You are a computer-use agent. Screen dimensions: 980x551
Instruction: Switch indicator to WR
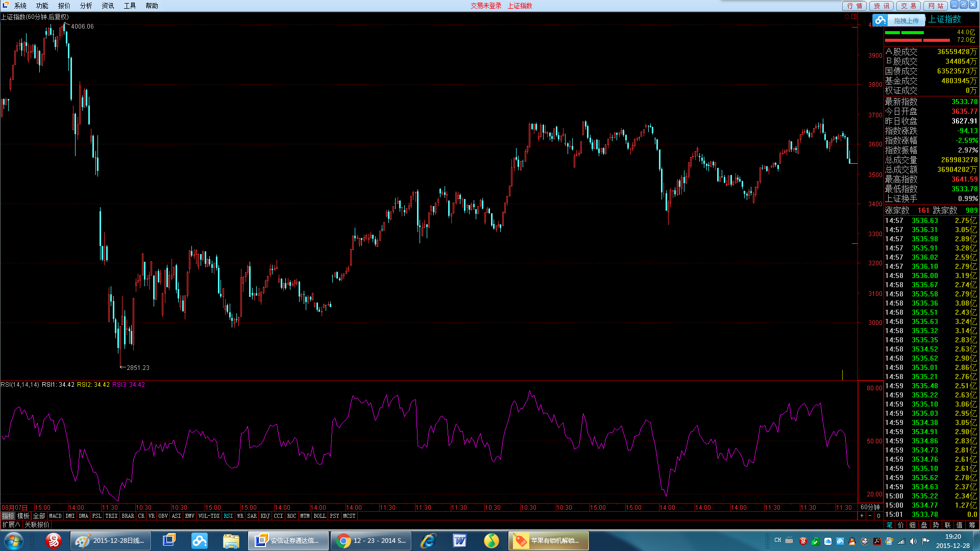point(240,516)
